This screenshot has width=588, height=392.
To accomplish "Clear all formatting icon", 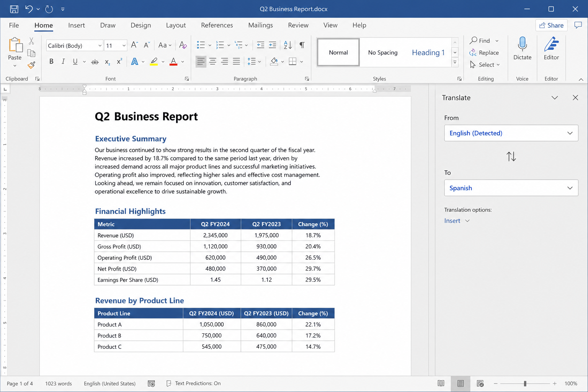I will pos(183,45).
